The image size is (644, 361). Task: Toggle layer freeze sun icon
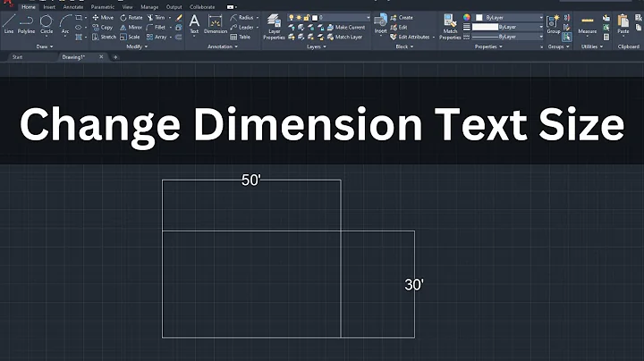(x=299, y=18)
